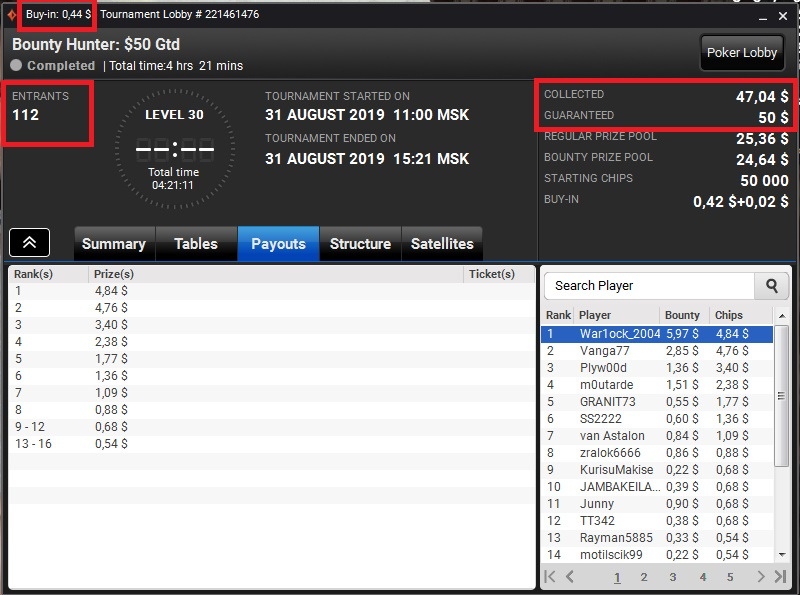The image size is (800, 595).
Task: Jump to last page of player list
Action: 780,577
